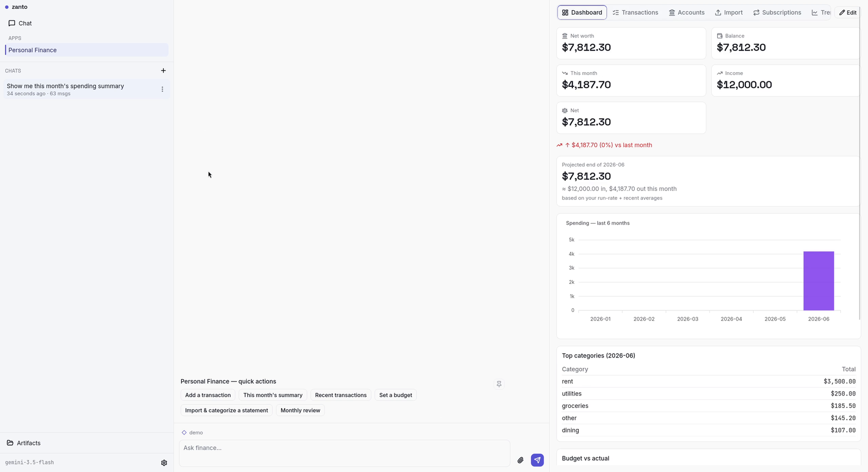The width and height of the screenshot is (868, 472).
Task: Click the Edit button in the dashboard
Action: [x=847, y=12]
